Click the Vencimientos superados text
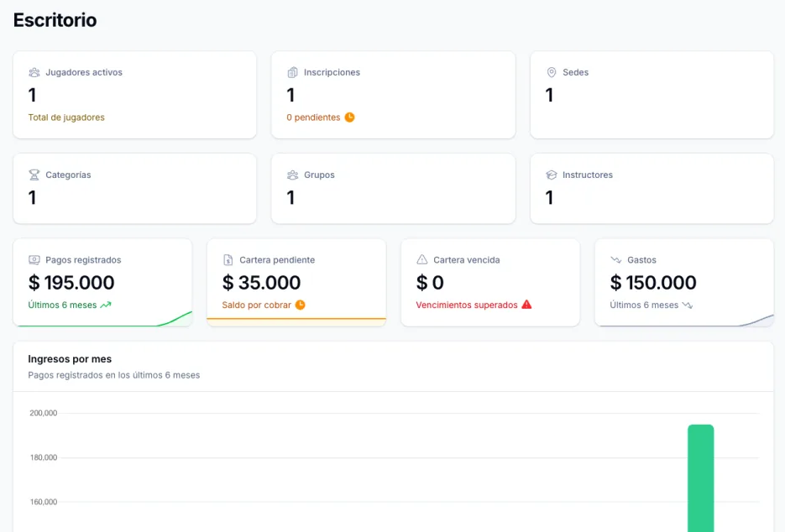Screen dimensions: 785x532 (467, 305)
